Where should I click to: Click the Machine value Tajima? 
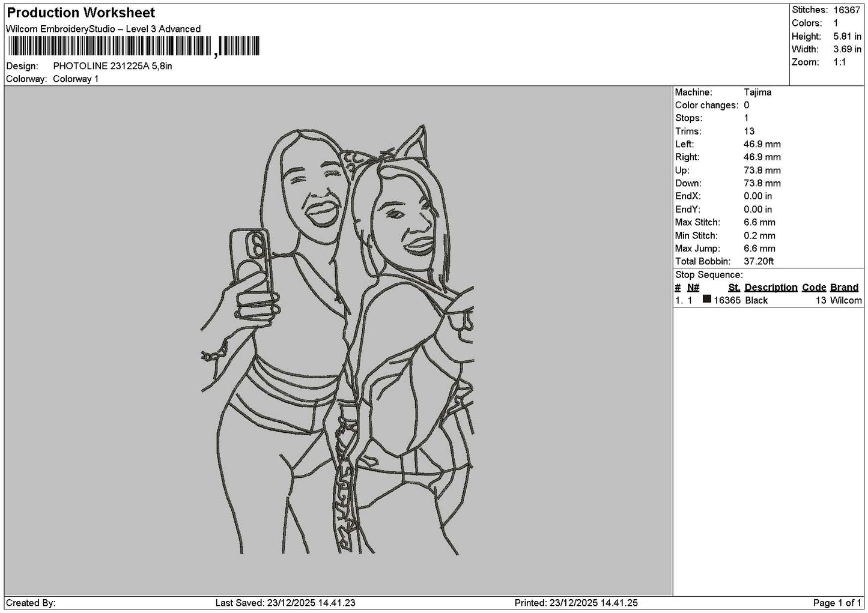pos(757,92)
